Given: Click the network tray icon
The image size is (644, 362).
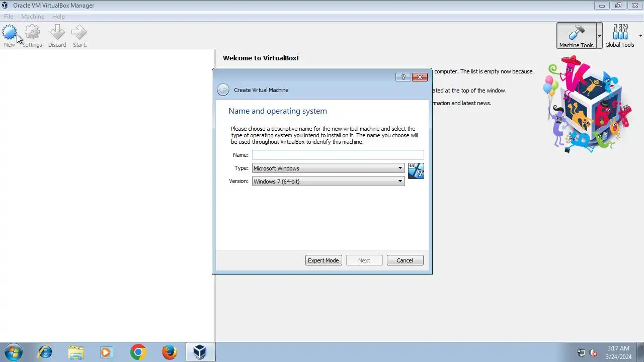Looking at the screenshot, I should [581, 352].
